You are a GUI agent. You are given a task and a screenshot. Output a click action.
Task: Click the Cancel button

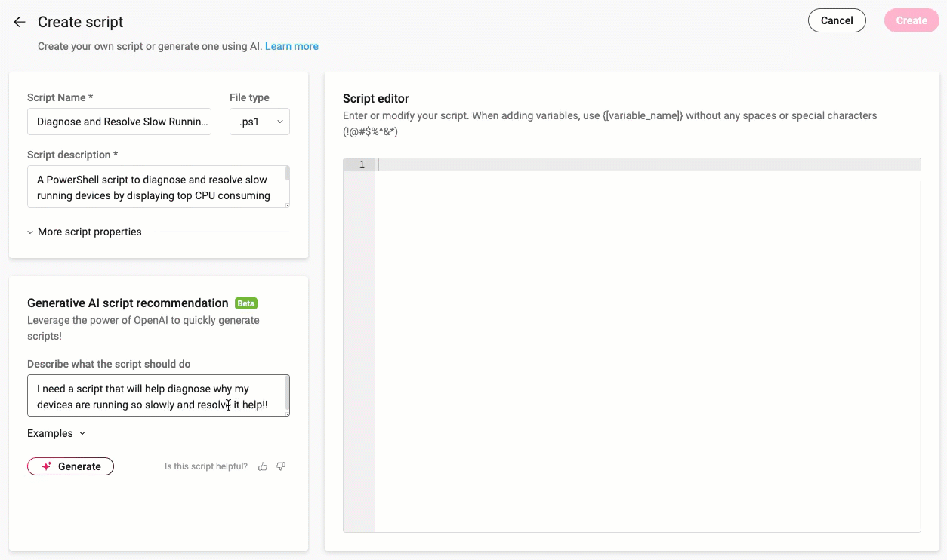[837, 20]
